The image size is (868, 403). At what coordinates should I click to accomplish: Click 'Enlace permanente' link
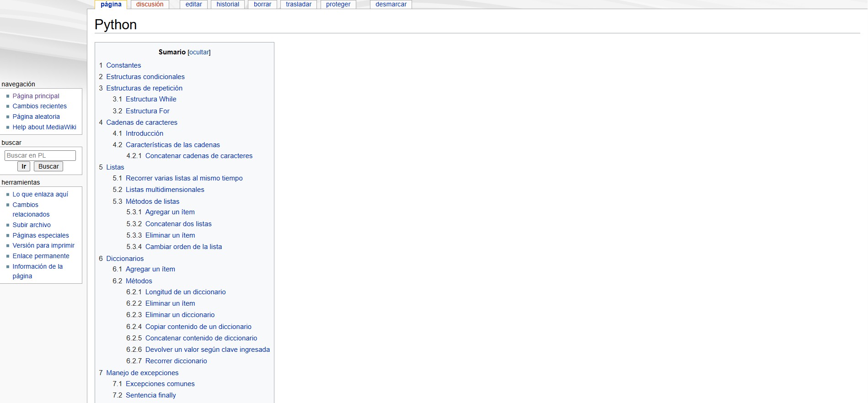(41, 256)
